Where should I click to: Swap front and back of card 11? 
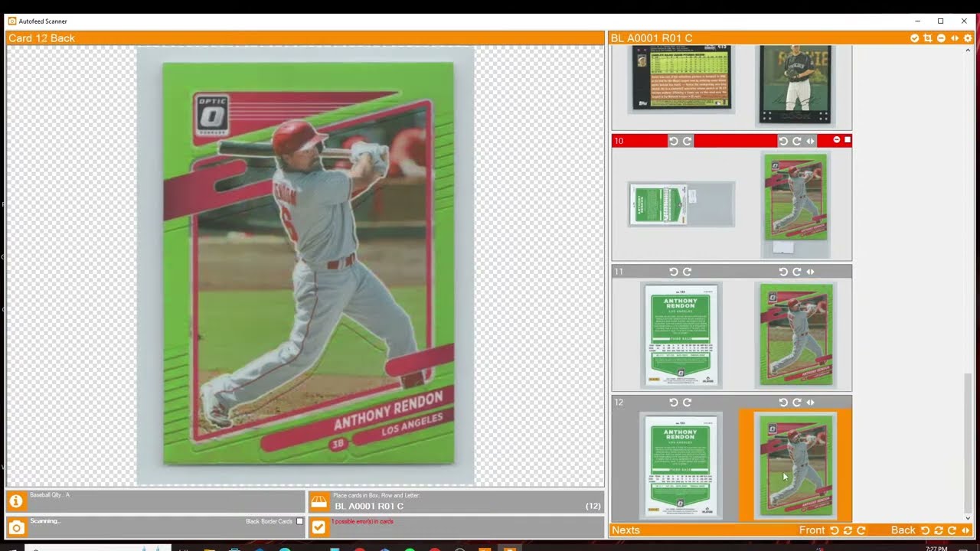pos(810,272)
